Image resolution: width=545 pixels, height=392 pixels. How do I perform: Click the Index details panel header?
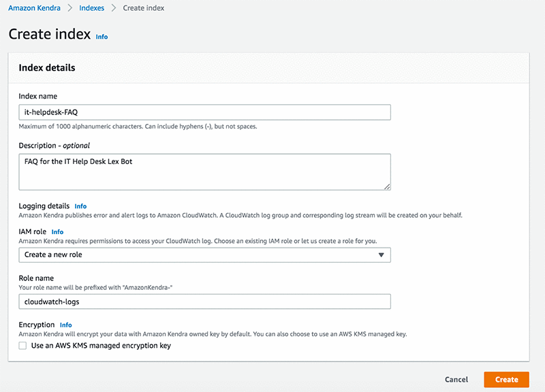pos(47,68)
